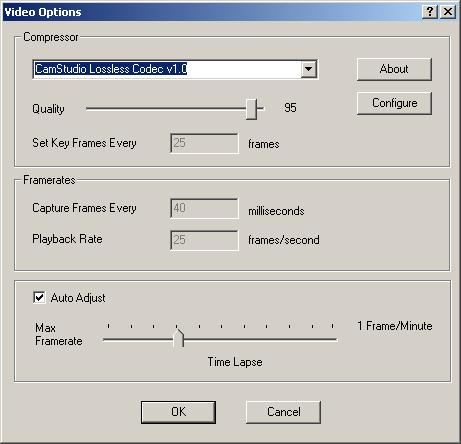Click the first tick mark on framerate slider

tap(108, 326)
